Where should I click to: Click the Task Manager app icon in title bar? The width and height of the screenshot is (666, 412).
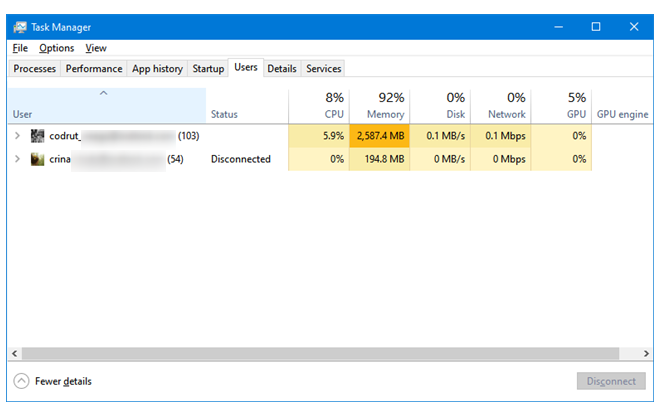[x=20, y=27]
